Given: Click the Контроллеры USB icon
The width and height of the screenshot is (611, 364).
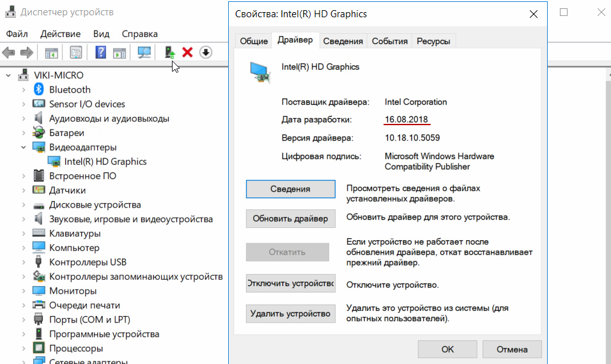Looking at the screenshot, I should coord(38,261).
